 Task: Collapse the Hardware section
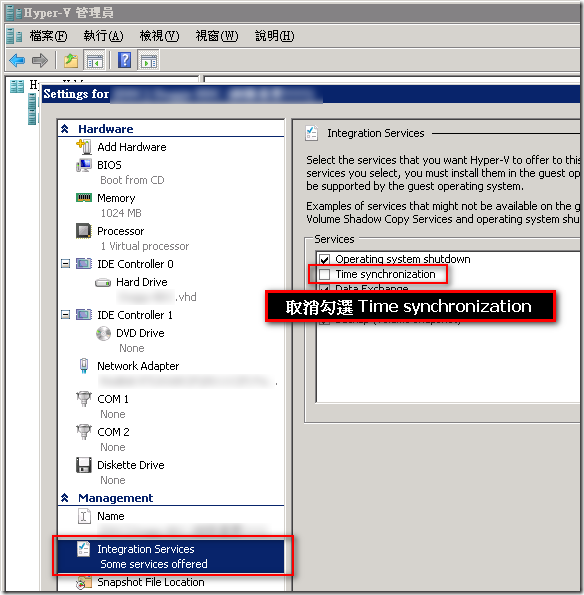coord(65,129)
